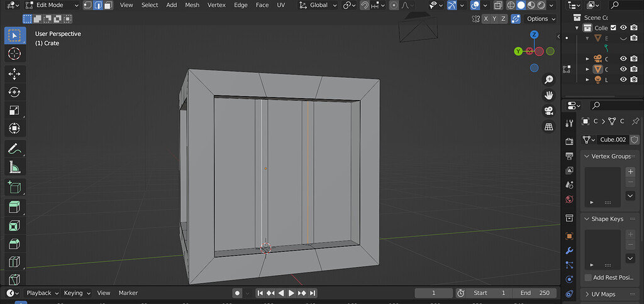Click the Playback button in timeline
This screenshot has height=304, width=644.
(x=42, y=293)
